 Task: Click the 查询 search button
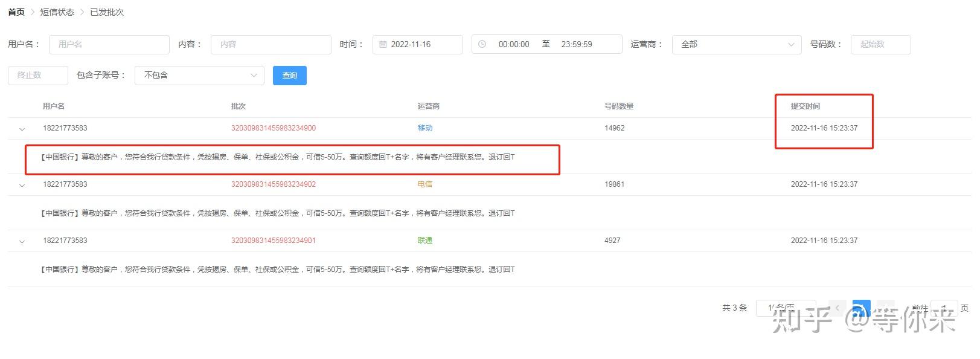click(290, 75)
